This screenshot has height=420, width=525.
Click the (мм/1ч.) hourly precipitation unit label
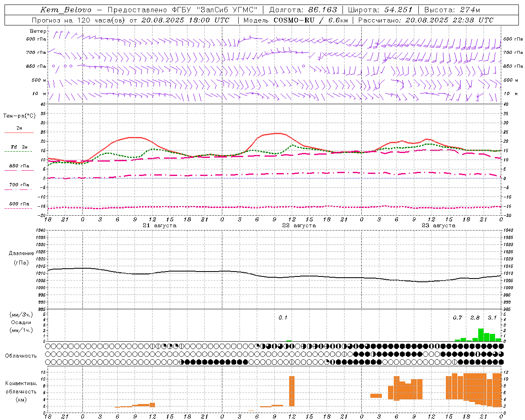point(21,330)
